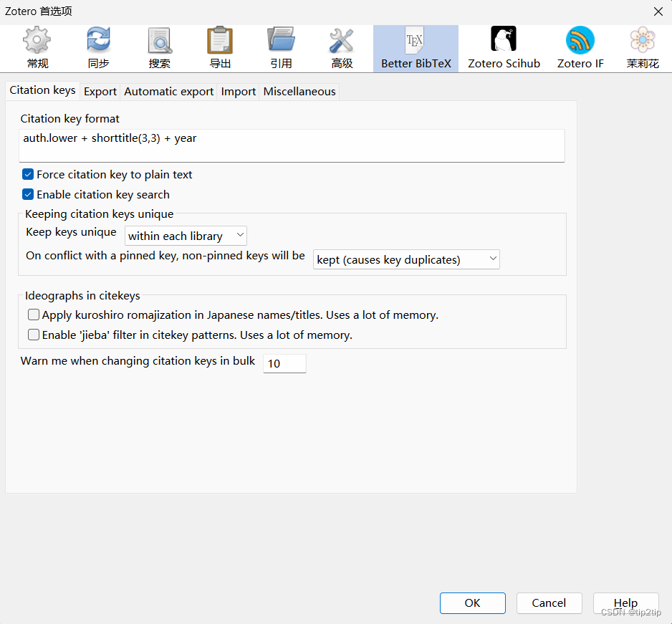Enable kuroshiro romajization for Japanese names
672x624 pixels.
[34, 315]
